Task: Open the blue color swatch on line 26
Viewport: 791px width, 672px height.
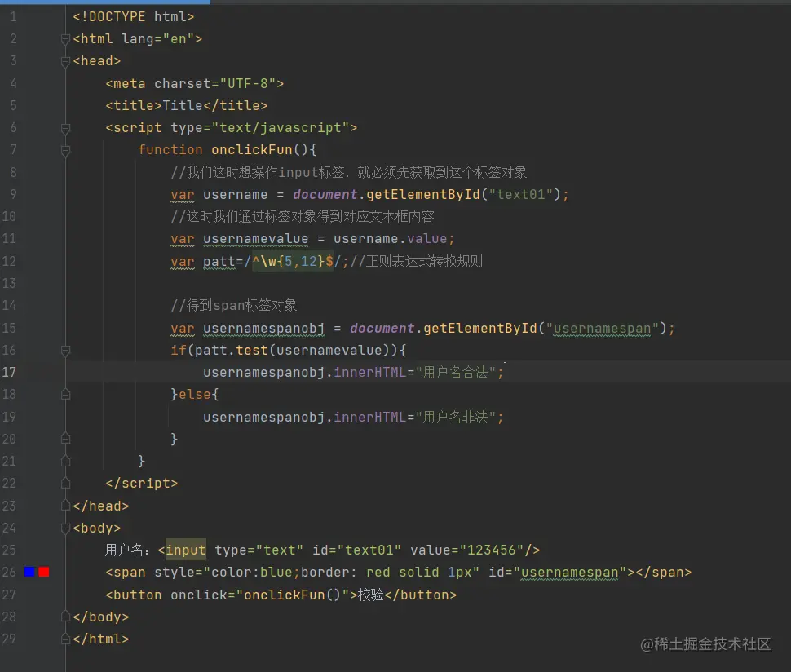Action: pos(29,573)
